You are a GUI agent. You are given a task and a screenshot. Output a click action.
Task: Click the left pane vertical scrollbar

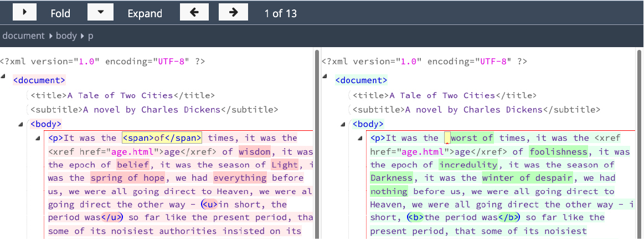317,139
